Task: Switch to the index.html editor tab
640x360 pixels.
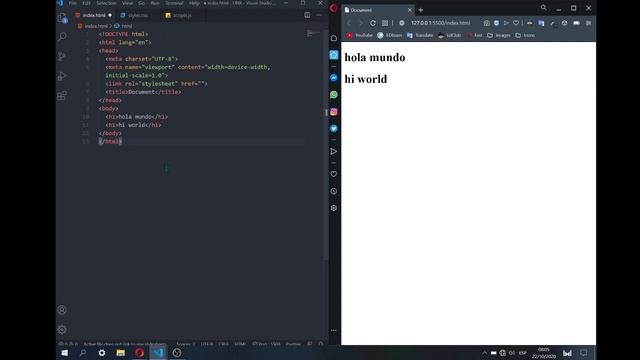Action: 93,15
